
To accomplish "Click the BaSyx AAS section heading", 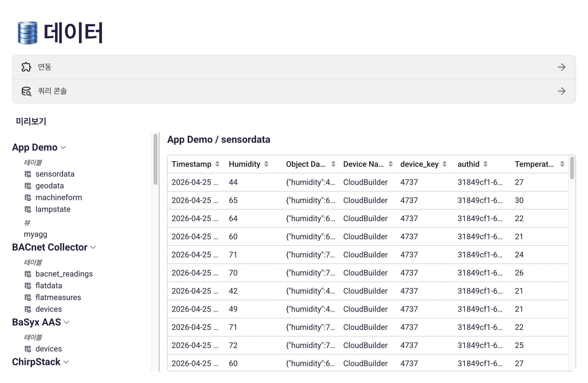I will (x=36, y=323).
